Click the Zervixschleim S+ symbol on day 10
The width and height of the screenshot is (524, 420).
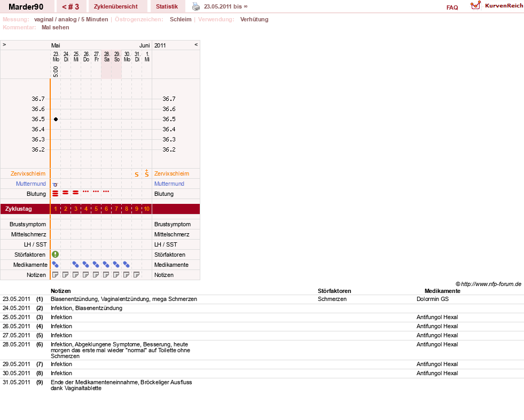(147, 173)
